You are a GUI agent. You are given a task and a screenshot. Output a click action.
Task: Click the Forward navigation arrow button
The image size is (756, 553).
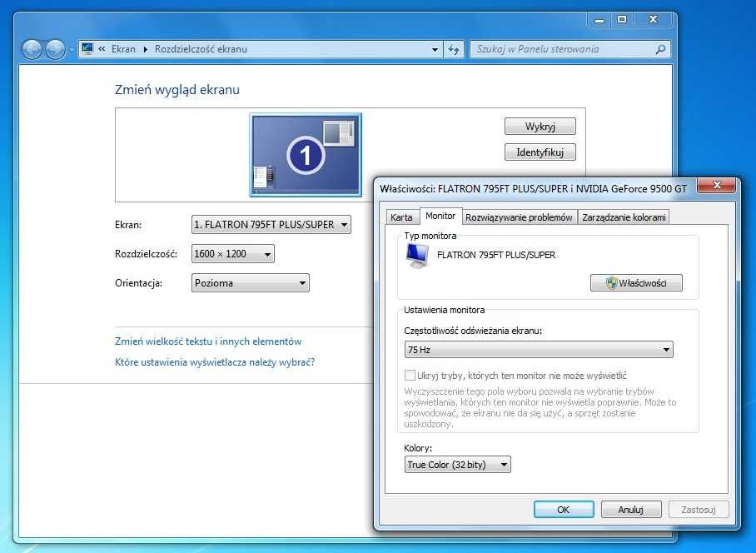55,49
